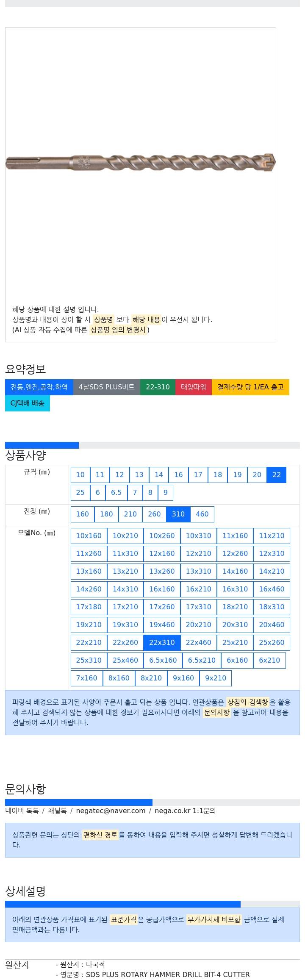
Task: Click the 태양파워 brand tag
Action: [194, 387]
